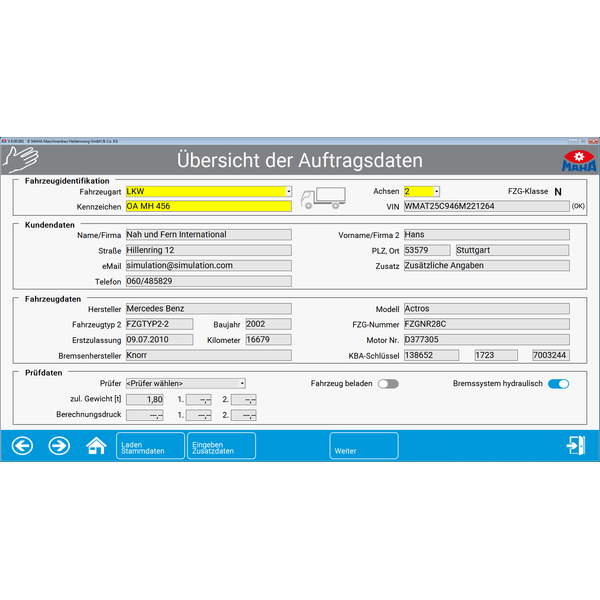Click the exit door icon

click(x=575, y=445)
